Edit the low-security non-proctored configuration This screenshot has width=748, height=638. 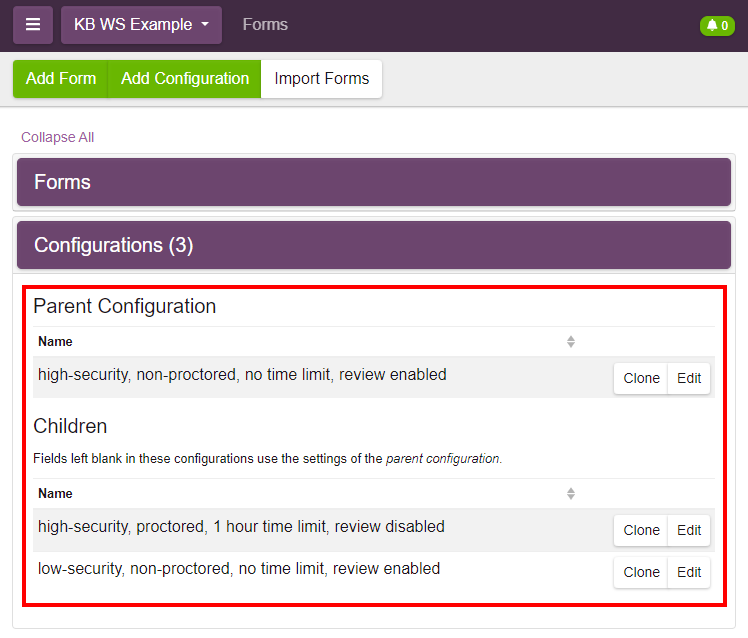click(689, 572)
